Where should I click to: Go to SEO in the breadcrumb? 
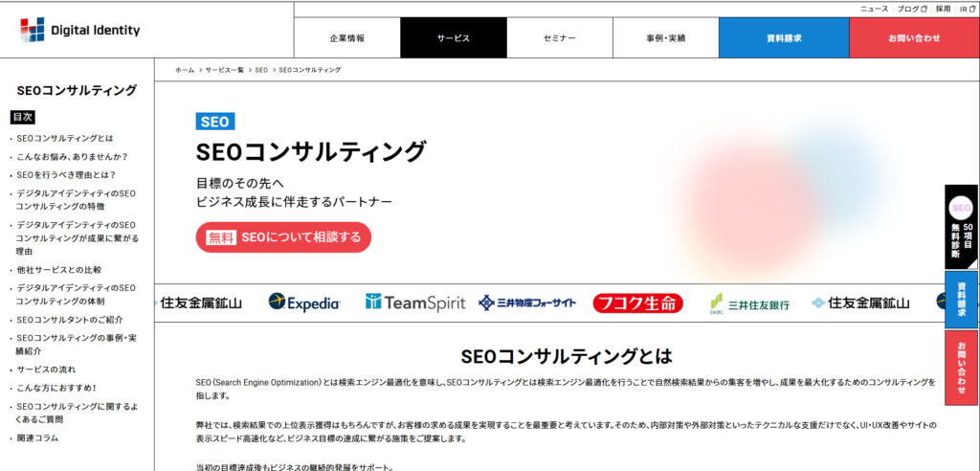click(x=261, y=70)
